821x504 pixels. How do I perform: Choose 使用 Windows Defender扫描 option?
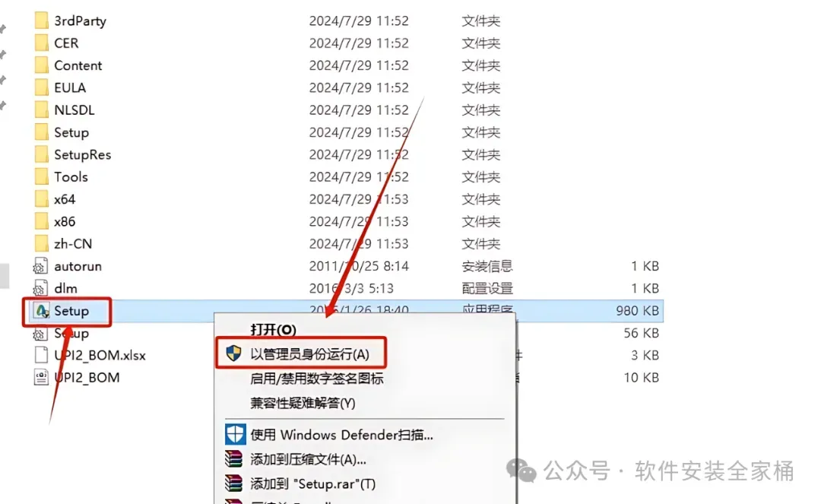pos(341,434)
